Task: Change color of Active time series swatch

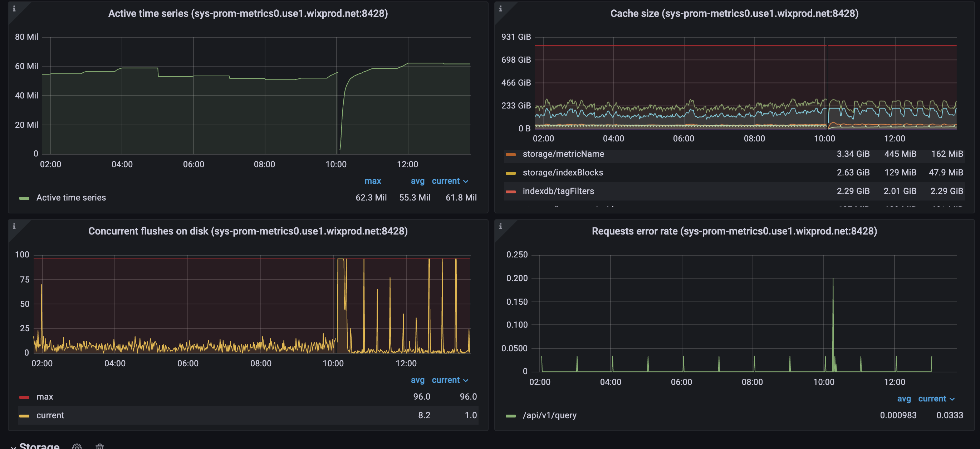Action: click(24, 198)
